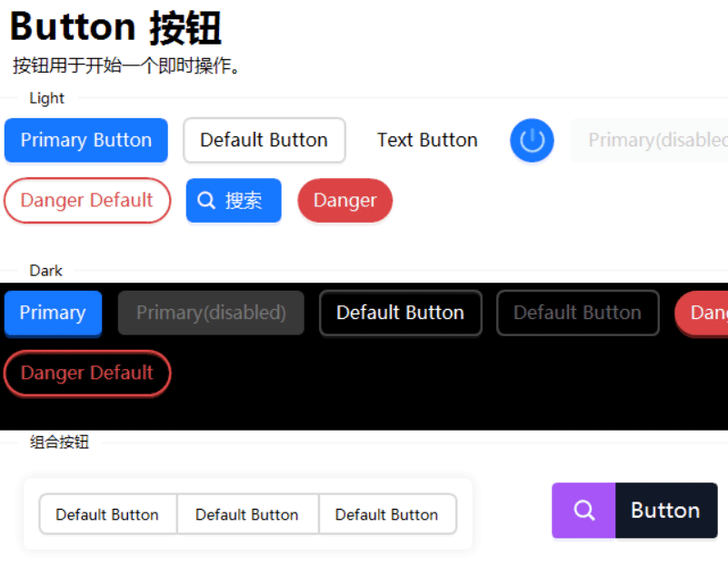This screenshot has width=728, height=577.
Task: Click the Button 按钮 page heading
Action: pos(115,27)
